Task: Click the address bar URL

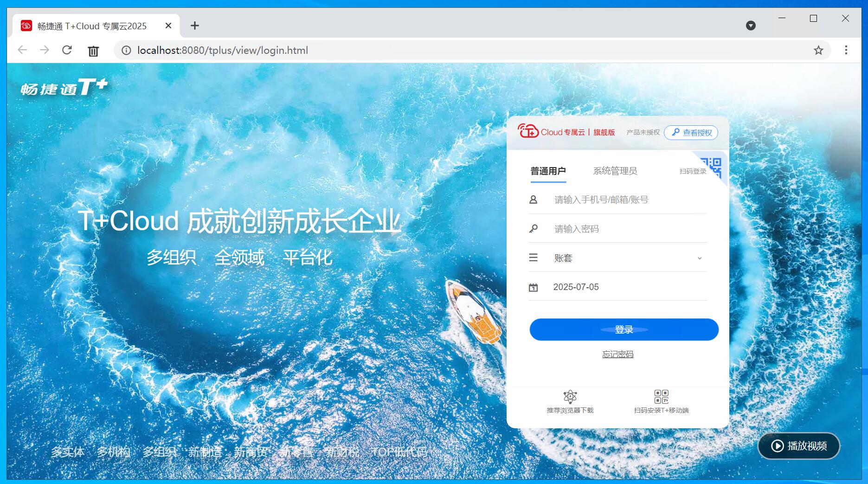Action: 223,50
